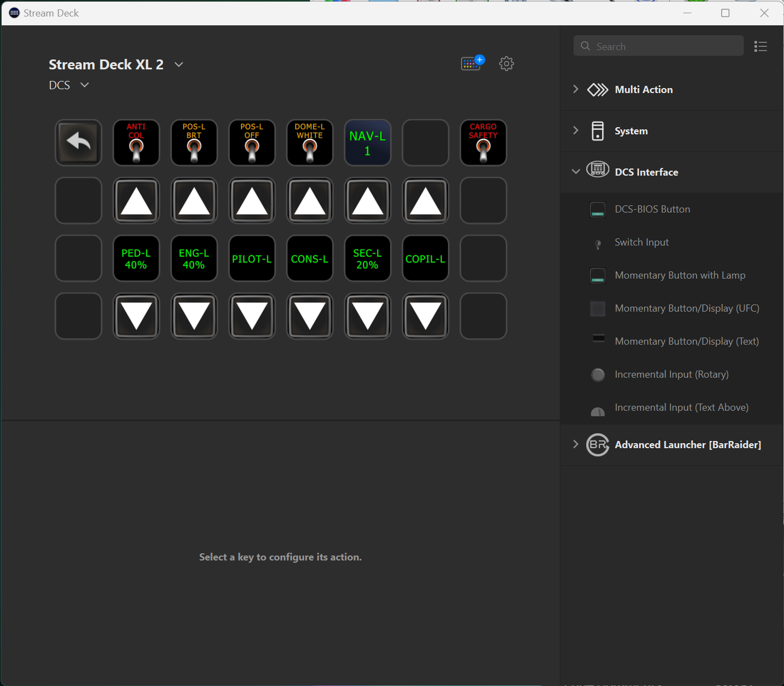
Task: Open the Stream Deck XL 2 device dropdown
Action: [x=179, y=64]
